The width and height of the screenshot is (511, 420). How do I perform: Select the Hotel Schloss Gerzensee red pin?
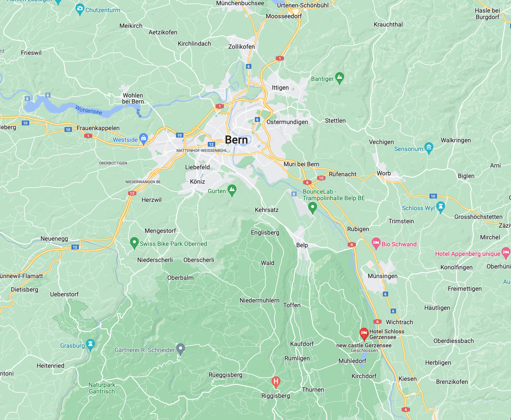pyautogui.click(x=364, y=334)
